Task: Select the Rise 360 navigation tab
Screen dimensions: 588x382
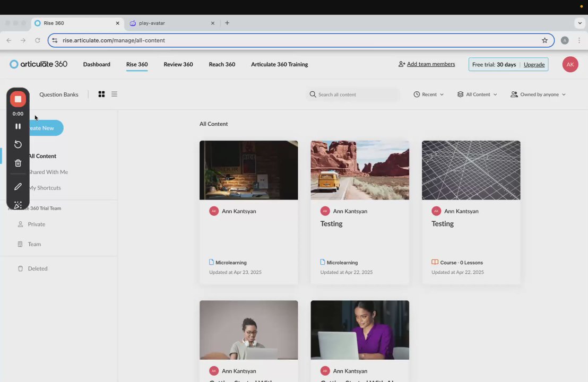Action: (137, 65)
